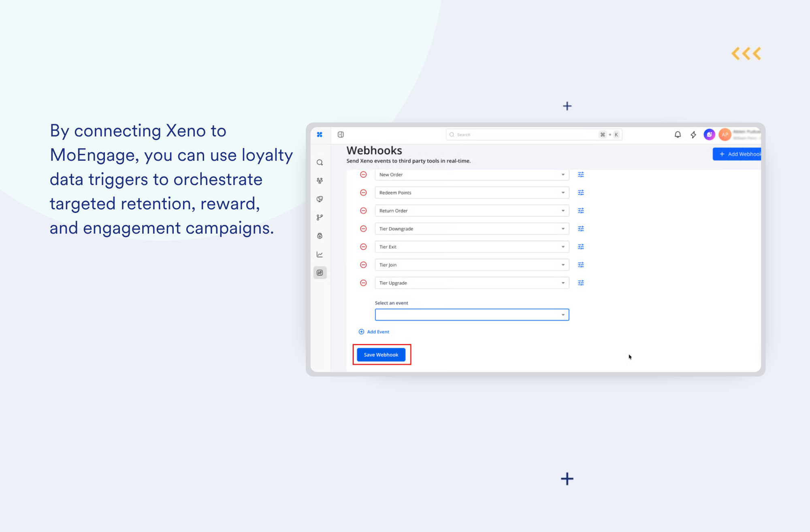The height and width of the screenshot is (532, 810).
Task: Remove the Tier Exit event
Action: pyautogui.click(x=363, y=247)
